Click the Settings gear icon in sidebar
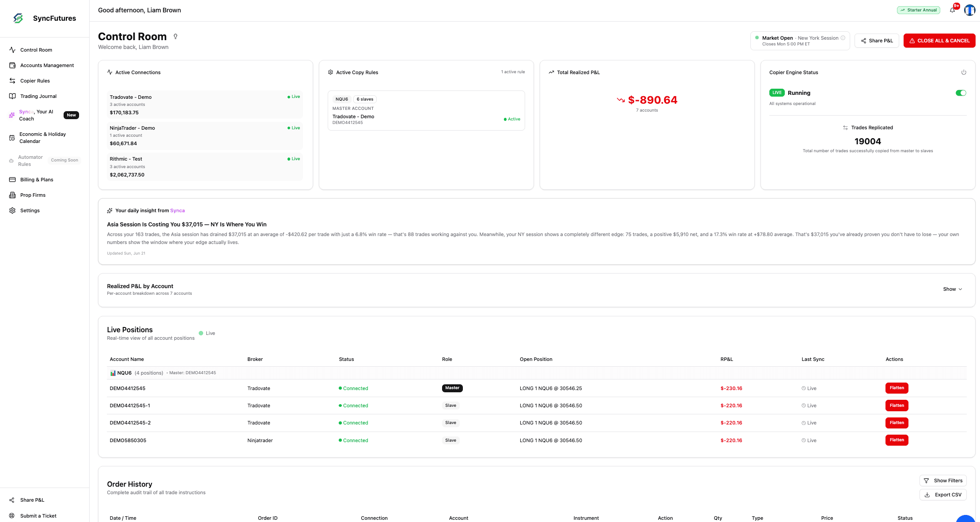The width and height of the screenshot is (980, 522). pyautogui.click(x=12, y=210)
